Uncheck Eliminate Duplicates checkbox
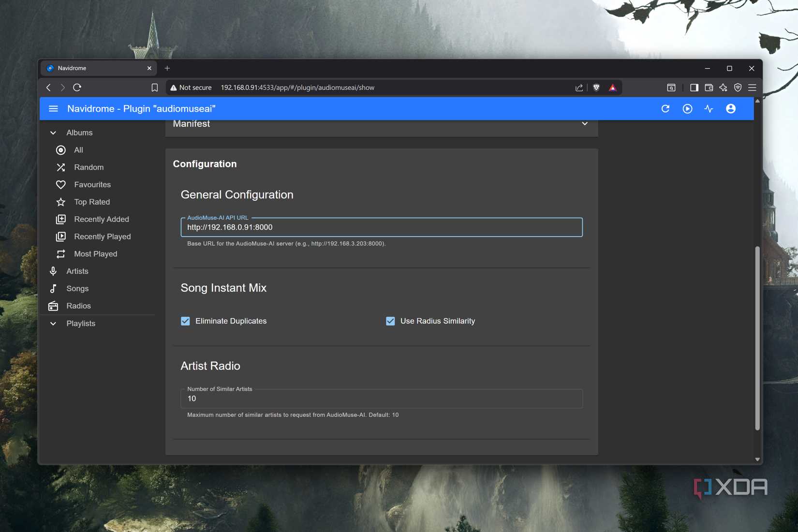 [185, 321]
